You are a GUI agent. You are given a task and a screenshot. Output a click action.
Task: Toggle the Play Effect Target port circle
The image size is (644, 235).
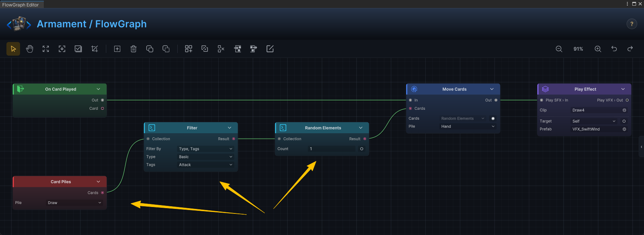(x=624, y=121)
